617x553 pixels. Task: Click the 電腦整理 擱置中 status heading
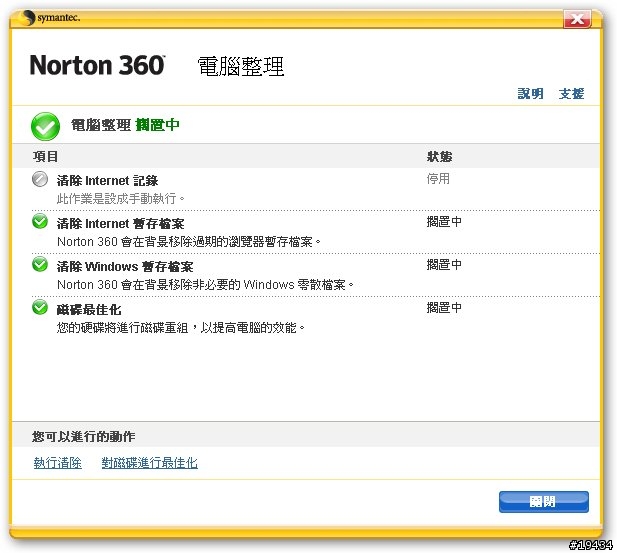(125, 125)
